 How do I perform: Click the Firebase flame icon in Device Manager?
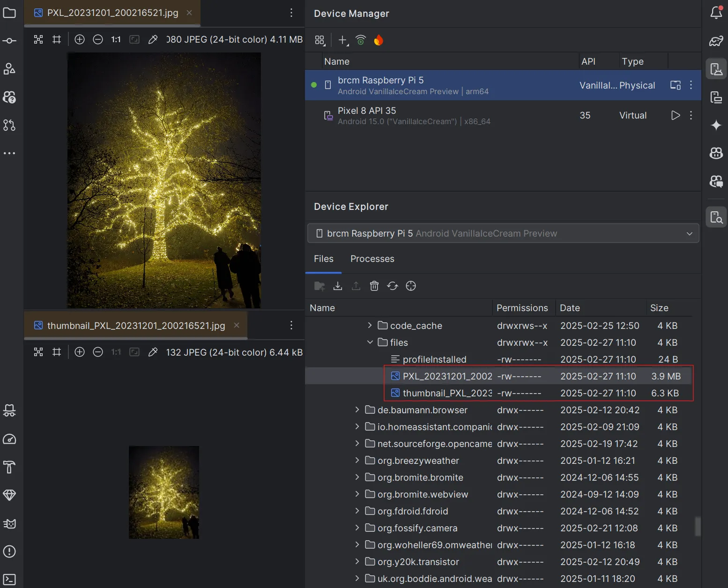click(x=379, y=40)
